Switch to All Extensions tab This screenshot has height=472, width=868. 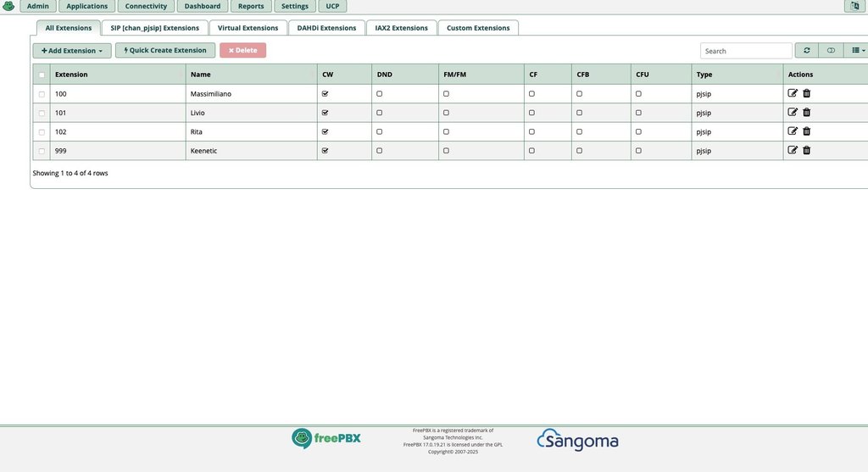69,28
